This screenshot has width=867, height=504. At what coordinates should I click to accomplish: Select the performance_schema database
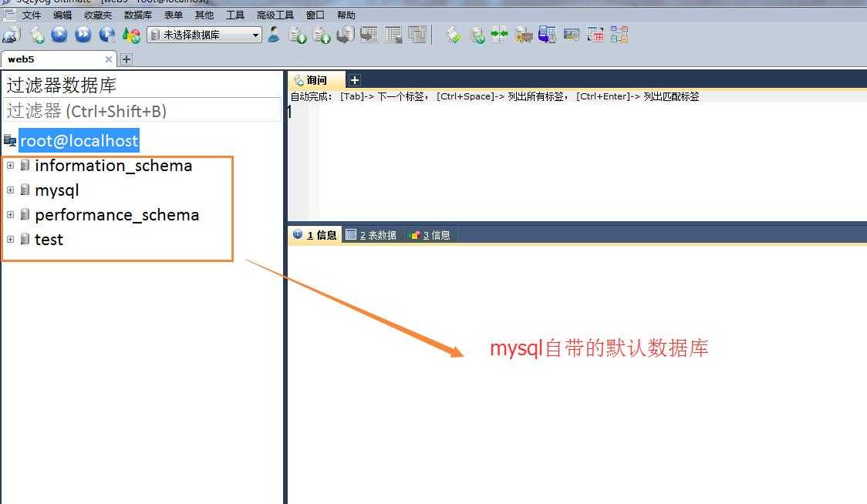[x=116, y=215]
